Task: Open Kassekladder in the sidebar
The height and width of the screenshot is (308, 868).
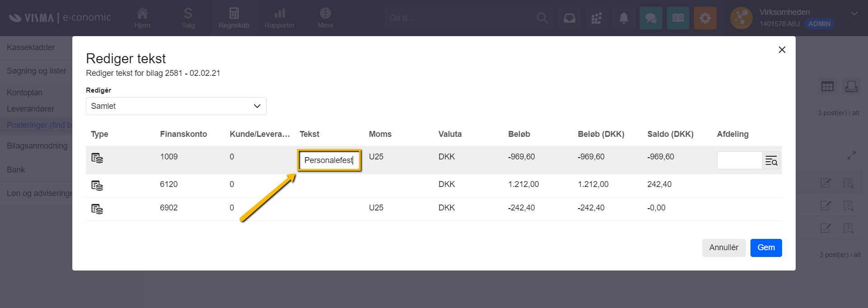Action: 31,47
